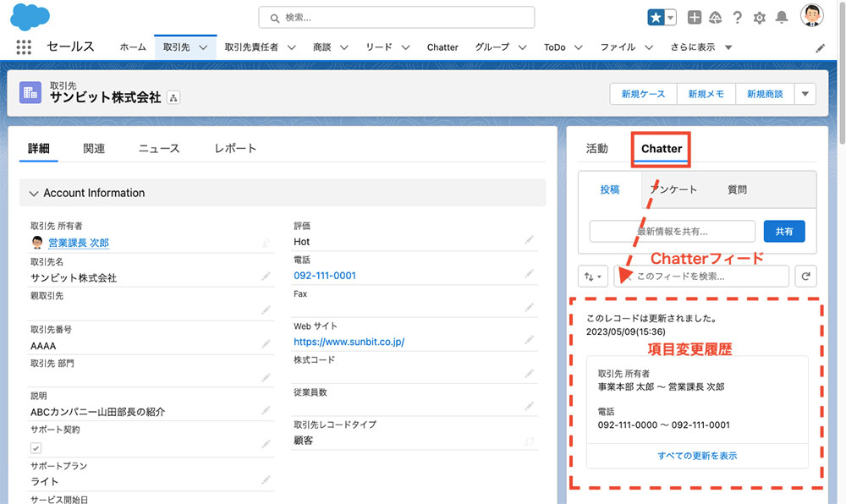Screen dimensions: 846x504
Task: Open the favorites list dropdown arrow
Action: tap(671, 18)
